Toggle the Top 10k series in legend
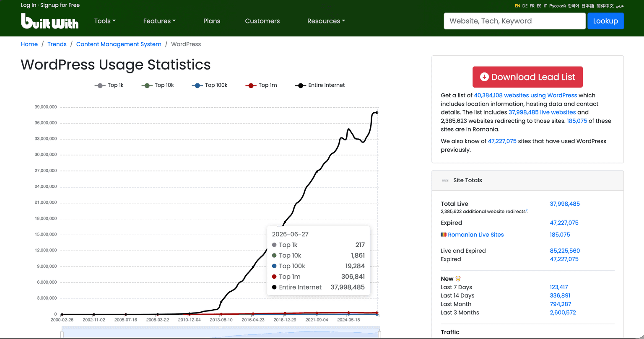Screen dimensions: 644x339 tap(158, 85)
